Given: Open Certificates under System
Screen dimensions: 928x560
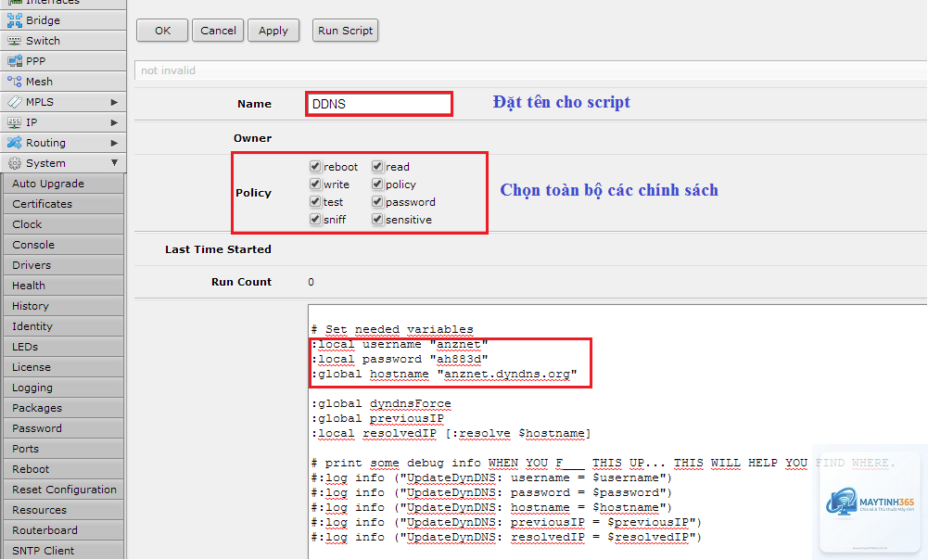Looking at the screenshot, I should [x=63, y=204].
